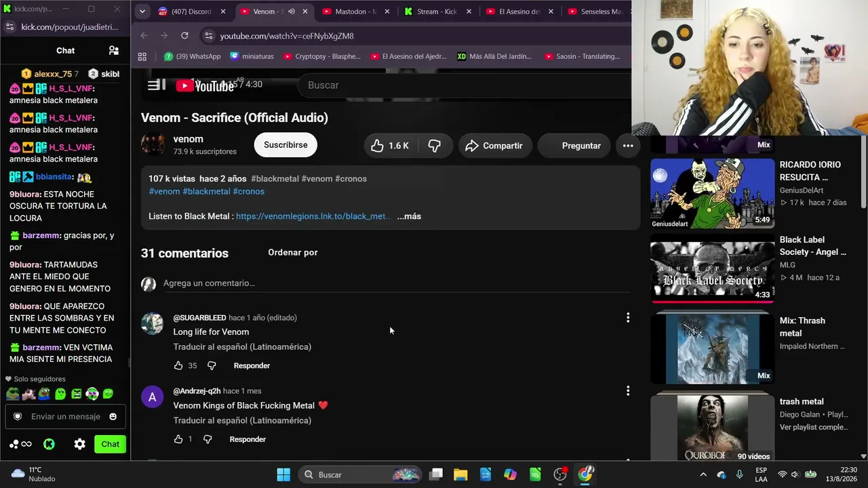Close the Venom YouTube tab
The image size is (868, 488).
(x=305, y=12)
